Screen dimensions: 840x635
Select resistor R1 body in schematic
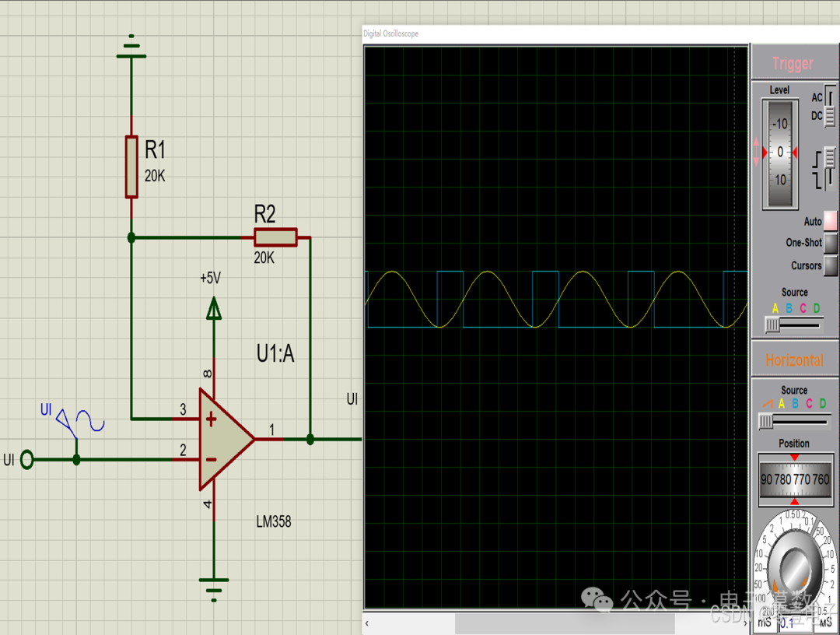tap(131, 167)
